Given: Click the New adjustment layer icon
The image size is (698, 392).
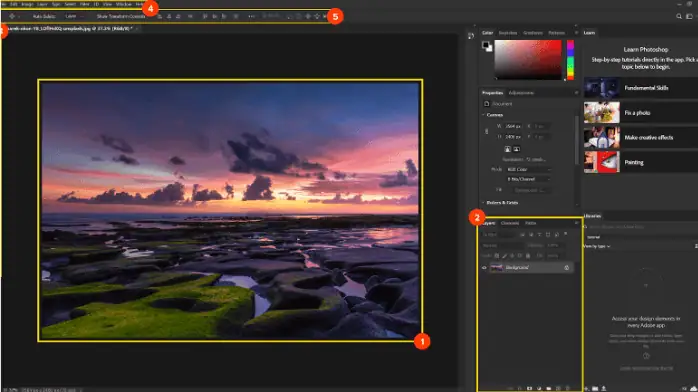Looking at the screenshot, I should pyautogui.click(x=539, y=388).
